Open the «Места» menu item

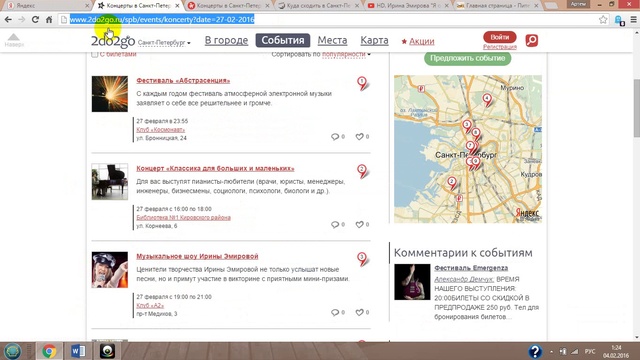tap(332, 40)
